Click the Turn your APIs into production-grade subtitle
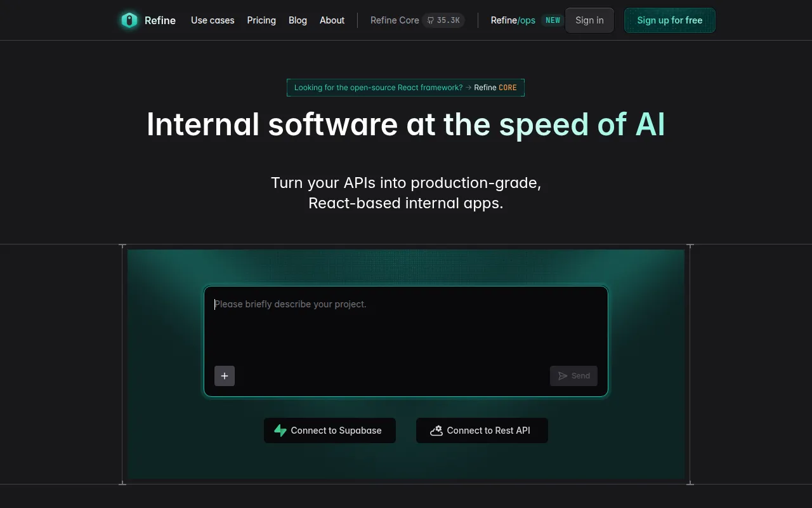Viewport: 812px width, 508px height. tap(406, 193)
